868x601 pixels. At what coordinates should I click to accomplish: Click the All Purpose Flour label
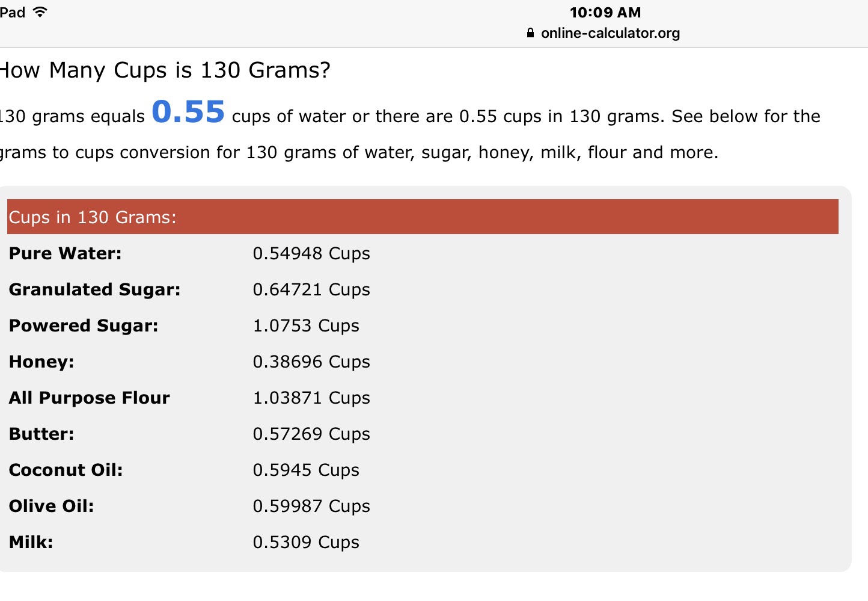tap(89, 398)
